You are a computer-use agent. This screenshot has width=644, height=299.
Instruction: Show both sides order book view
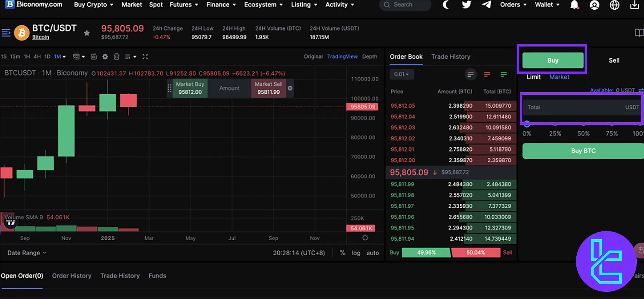tap(470, 74)
